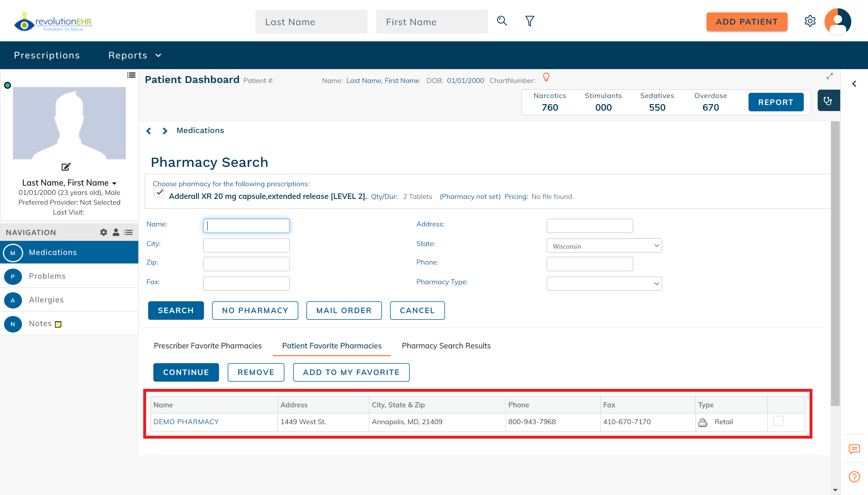Image resolution: width=868 pixels, height=495 pixels.
Task: Click the expand dashboard arrows icon
Action: coord(830,76)
